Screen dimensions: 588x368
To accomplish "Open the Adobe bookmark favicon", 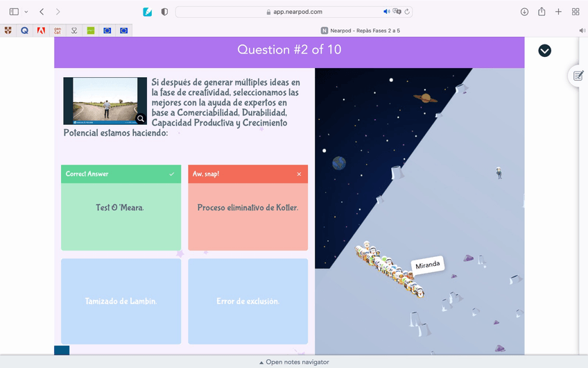I will (x=41, y=31).
